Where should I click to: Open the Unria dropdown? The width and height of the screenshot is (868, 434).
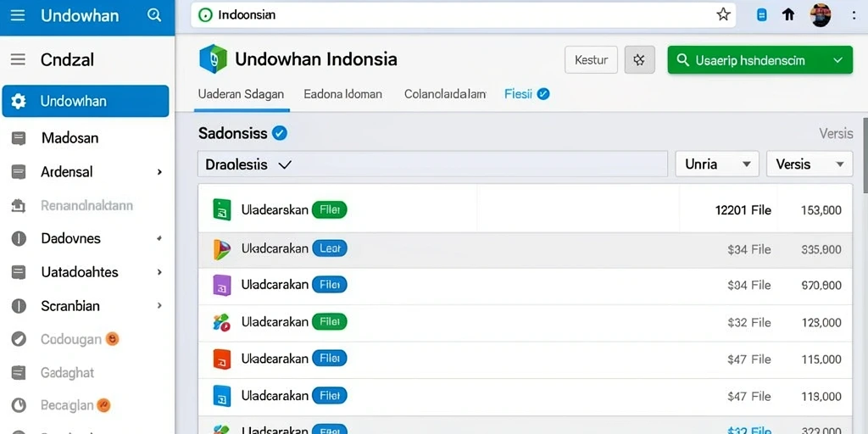click(x=717, y=164)
